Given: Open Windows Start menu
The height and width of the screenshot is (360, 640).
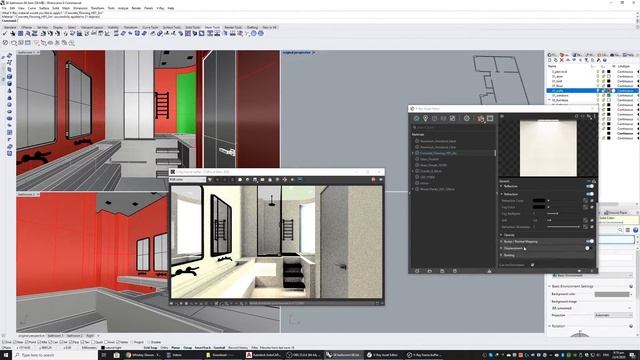Looking at the screenshot, I should (x=6, y=355).
